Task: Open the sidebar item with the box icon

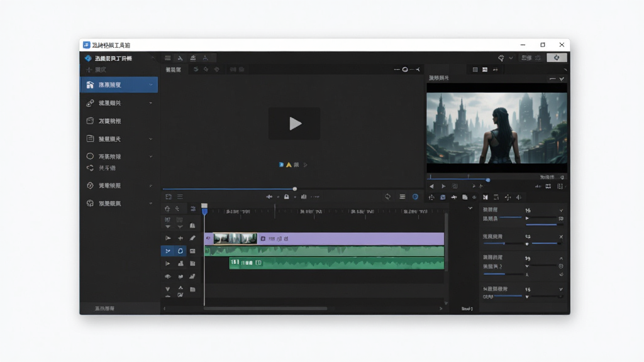Action: [x=119, y=121]
